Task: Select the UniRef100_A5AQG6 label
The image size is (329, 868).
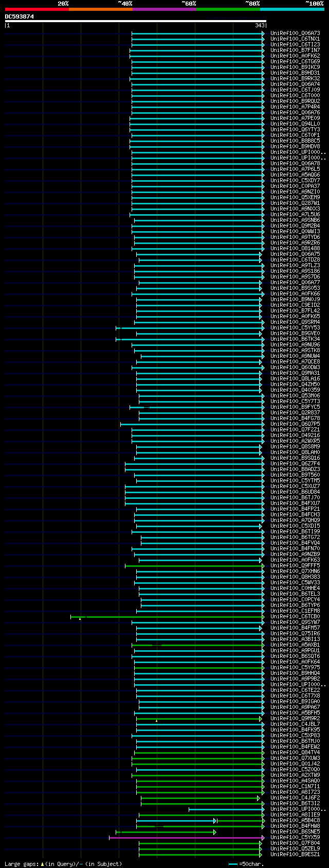Action: (295, 175)
